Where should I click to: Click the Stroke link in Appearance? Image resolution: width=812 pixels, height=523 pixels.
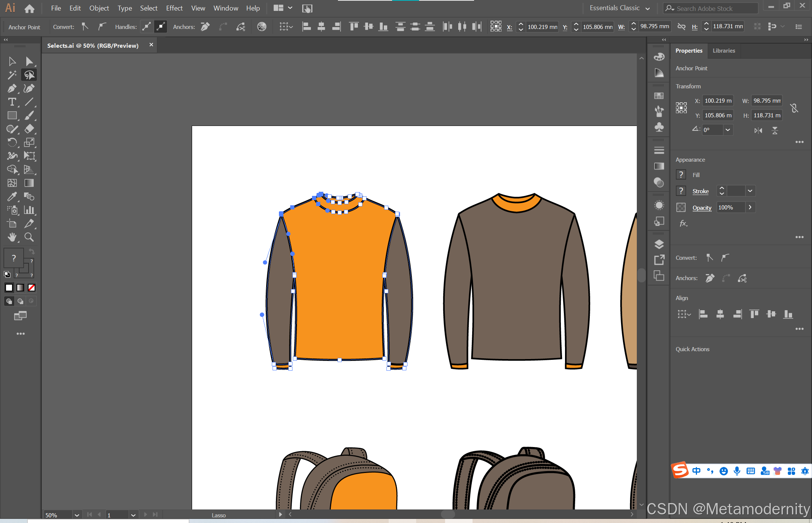[x=700, y=191]
